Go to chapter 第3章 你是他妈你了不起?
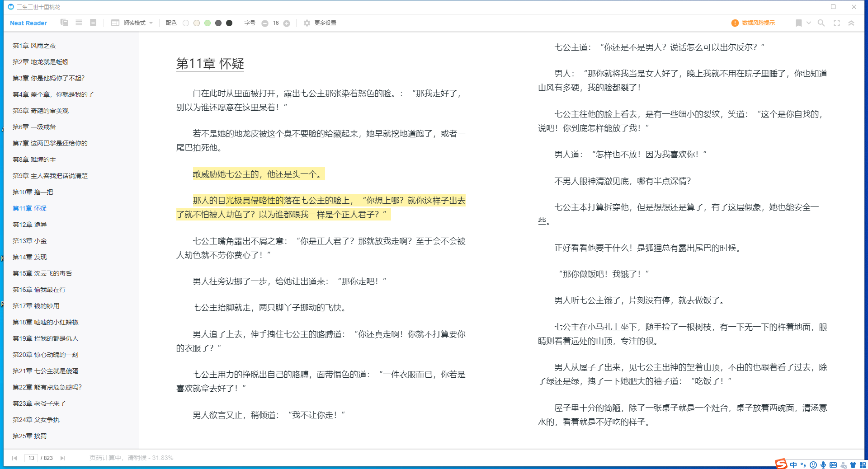 [49, 78]
